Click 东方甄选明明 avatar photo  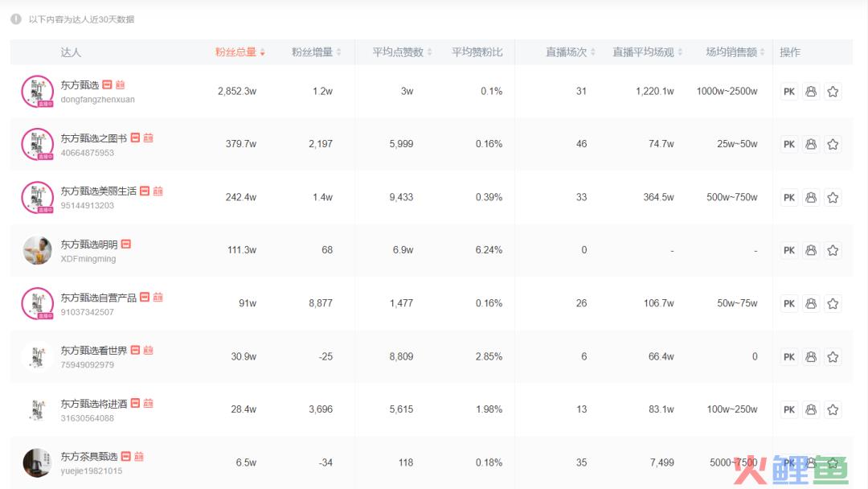[x=37, y=250]
